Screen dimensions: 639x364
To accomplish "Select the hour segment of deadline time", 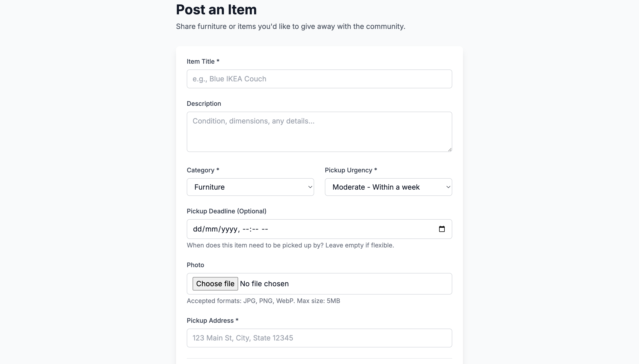I will [246, 229].
